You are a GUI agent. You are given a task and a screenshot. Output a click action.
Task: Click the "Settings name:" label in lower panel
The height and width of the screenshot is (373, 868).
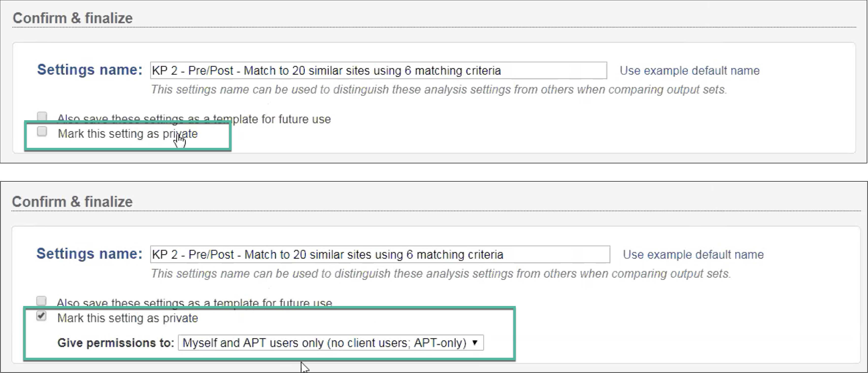tap(89, 254)
